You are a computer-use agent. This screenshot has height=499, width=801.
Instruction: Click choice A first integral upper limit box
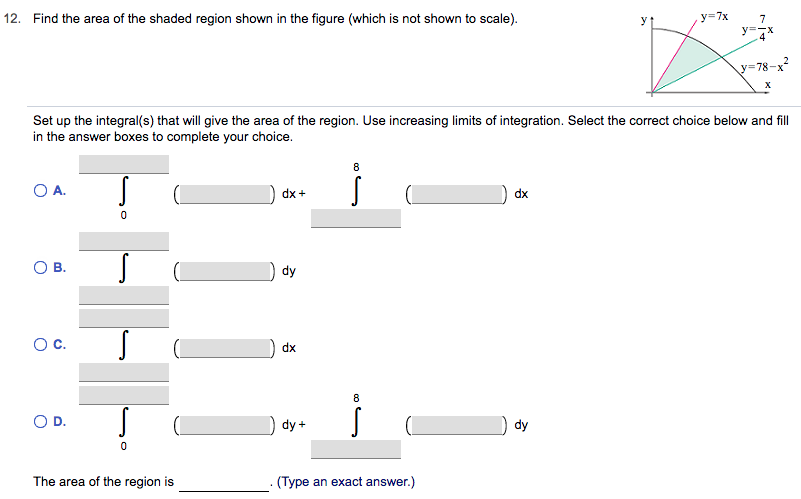click(x=124, y=164)
